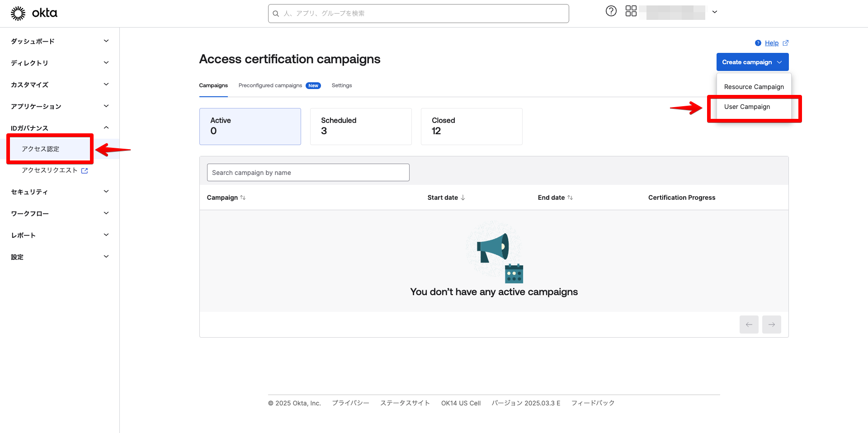Click the search magnifier icon

tap(276, 14)
